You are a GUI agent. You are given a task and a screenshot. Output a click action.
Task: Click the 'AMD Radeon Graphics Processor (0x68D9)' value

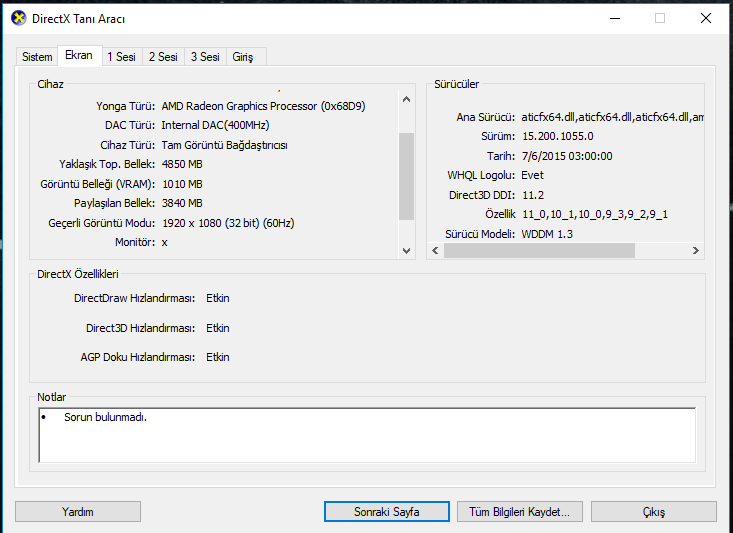(x=263, y=106)
